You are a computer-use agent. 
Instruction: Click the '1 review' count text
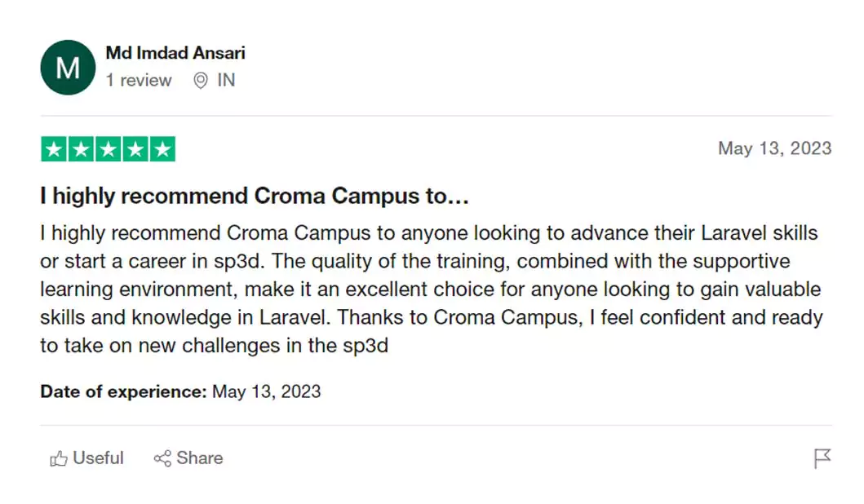(x=139, y=81)
